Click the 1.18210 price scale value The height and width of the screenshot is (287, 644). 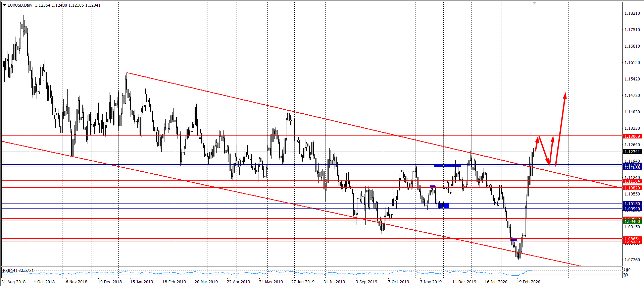pos(632,13)
